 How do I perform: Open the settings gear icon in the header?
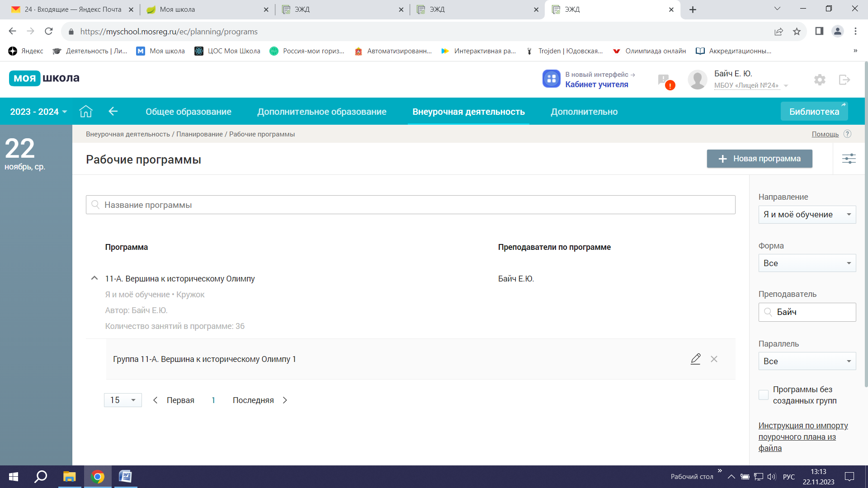pyautogui.click(x=820, y=80)
